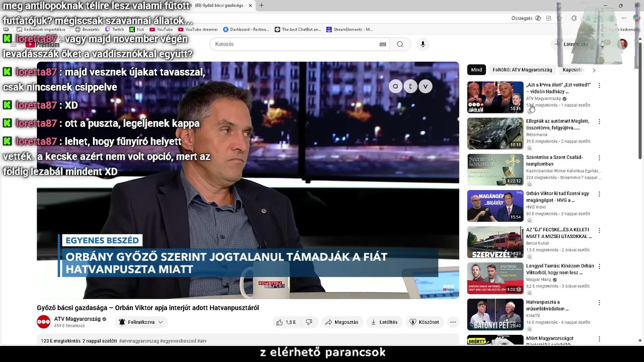The image size is (644, 362).
Task: Click the #egyenesbeszed hashtag
Action: point(178,341)
